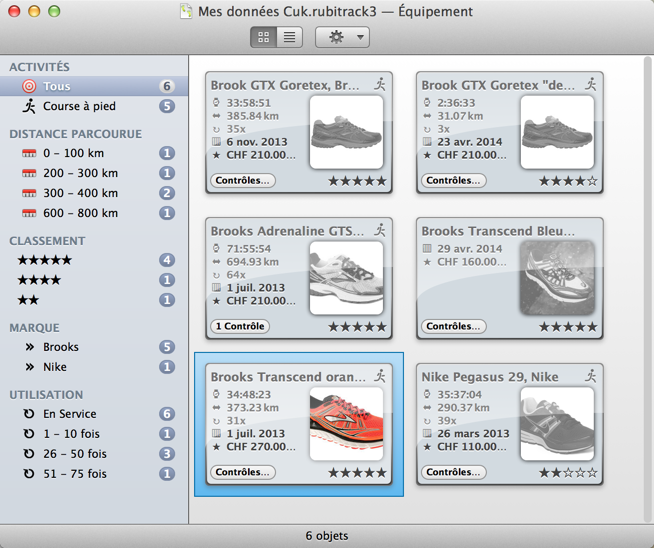The width and height of the screenshot is (654, 548).
Task: Click shoe thumbnail of Brook GTX Goretex, Br...
Action: tap(346, 132)
